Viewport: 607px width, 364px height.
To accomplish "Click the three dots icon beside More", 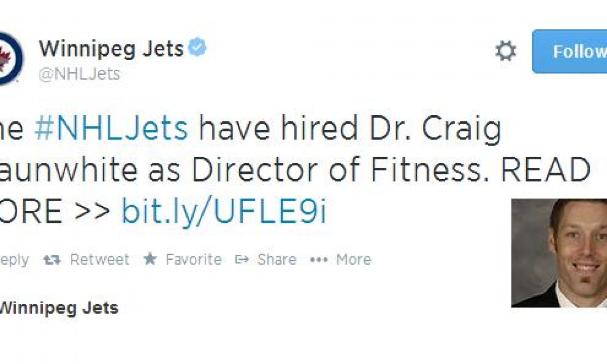I will [319, 260].
